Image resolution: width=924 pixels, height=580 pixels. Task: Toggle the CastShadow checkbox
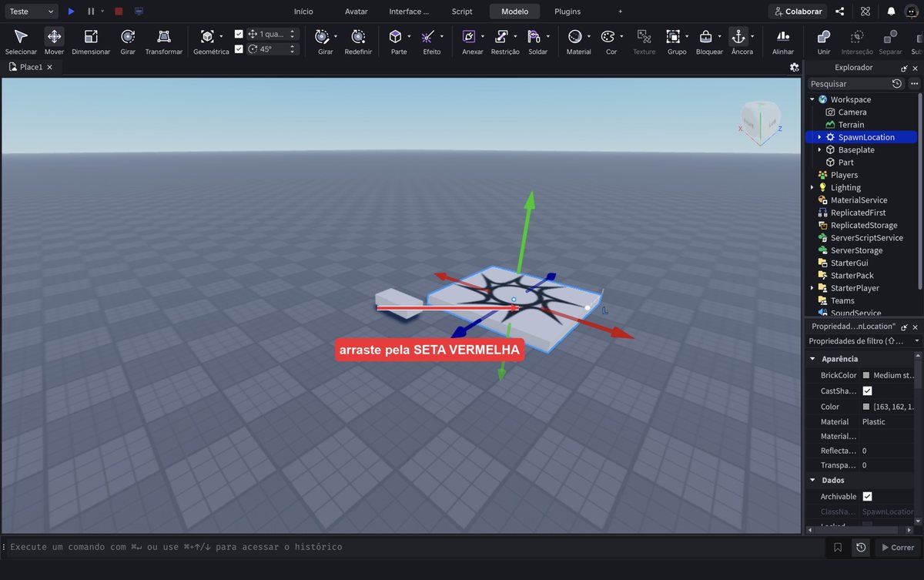tap(868, 391)
